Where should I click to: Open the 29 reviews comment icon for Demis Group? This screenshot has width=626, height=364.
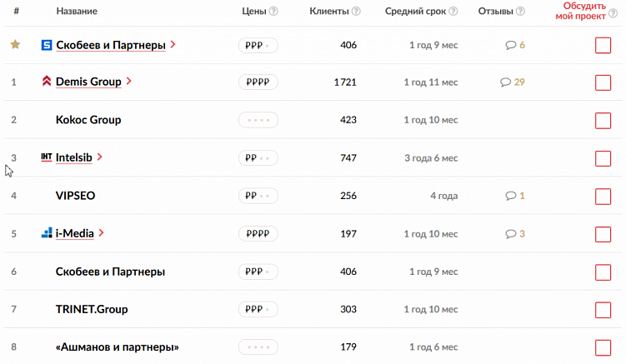pyautogui.click(x=505, y=82)
